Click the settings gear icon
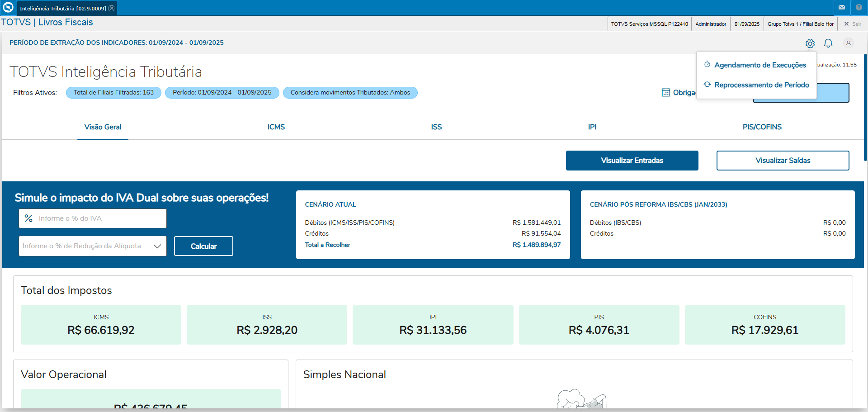Viewport: 868px width, 412px height. click(x=810, y=43)
